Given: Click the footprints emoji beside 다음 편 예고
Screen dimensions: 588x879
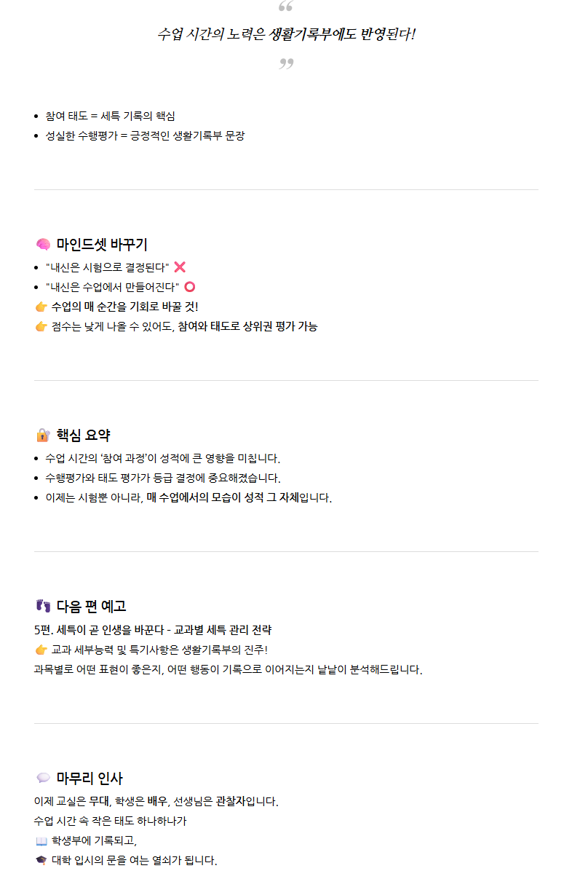Looking at the screenshot, I should point(43,606).
